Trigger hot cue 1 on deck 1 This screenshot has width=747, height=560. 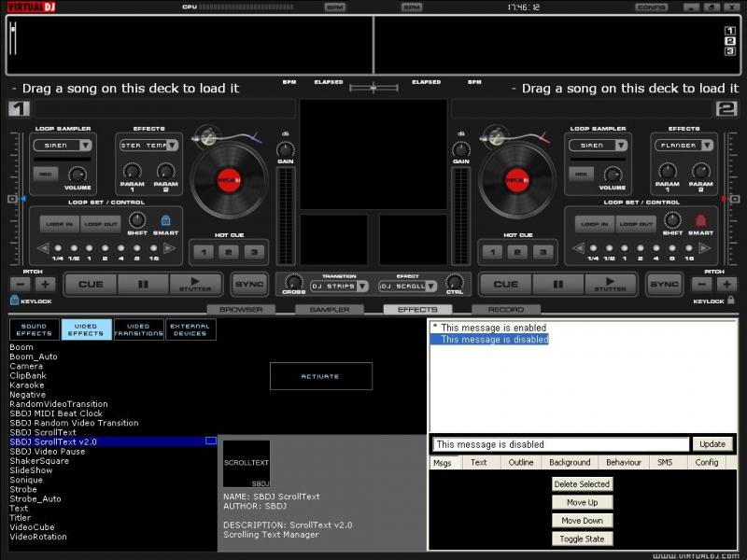pos(204,252)
